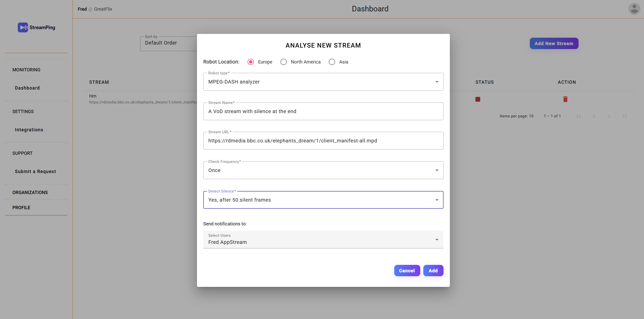Click the red status square icon
The width and height of the screenshot is (644, 319).
pos(478,99)
